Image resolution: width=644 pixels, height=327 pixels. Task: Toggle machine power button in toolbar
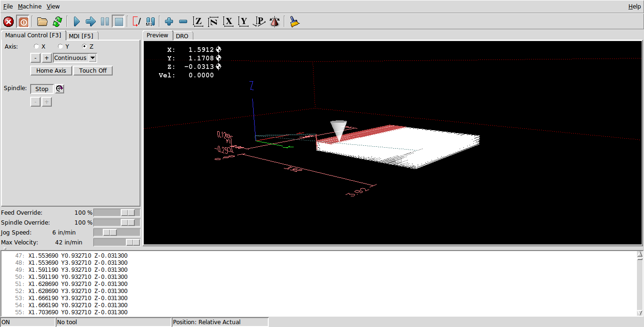tap(23, 22)
